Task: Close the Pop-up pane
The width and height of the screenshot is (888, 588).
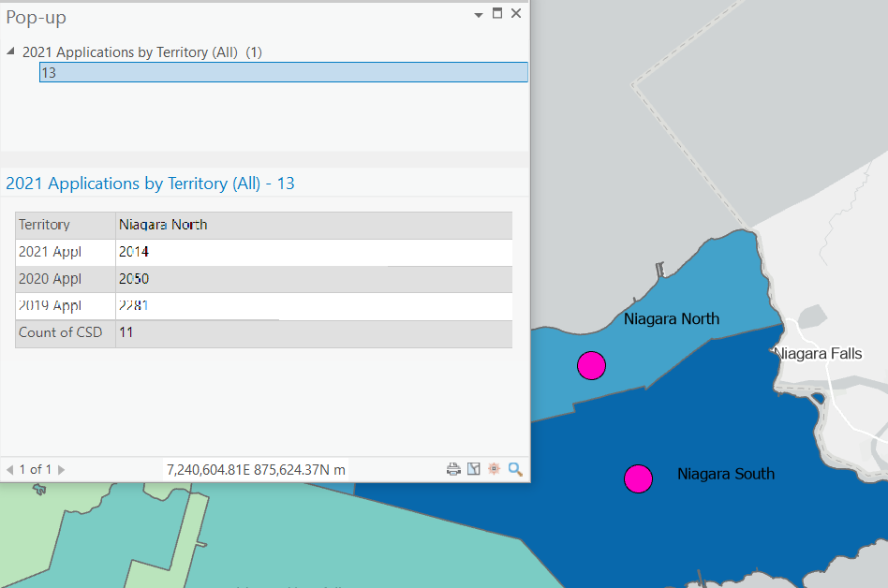Action: pos(514,14)
